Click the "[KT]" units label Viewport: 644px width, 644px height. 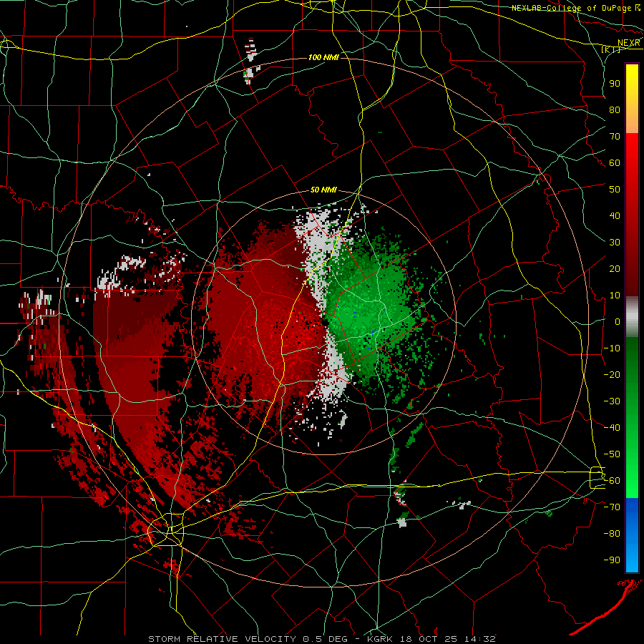click(x=611, y=50)
